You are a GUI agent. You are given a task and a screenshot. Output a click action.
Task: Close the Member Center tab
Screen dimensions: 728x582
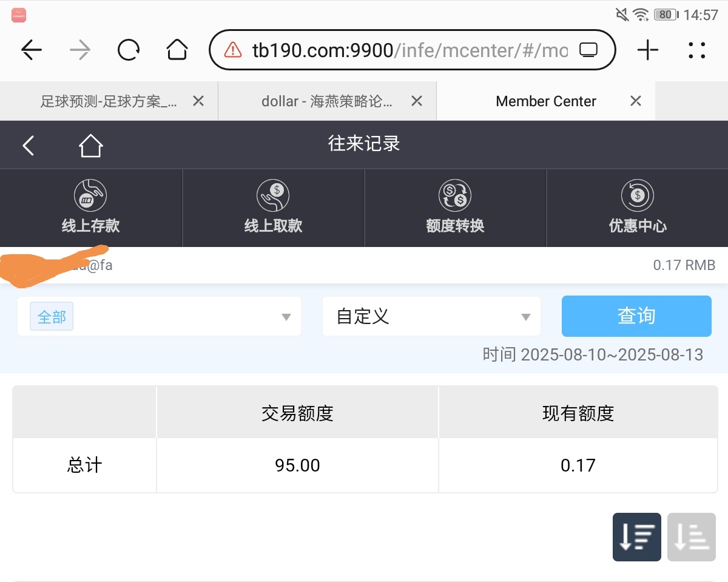click(635, 101)
